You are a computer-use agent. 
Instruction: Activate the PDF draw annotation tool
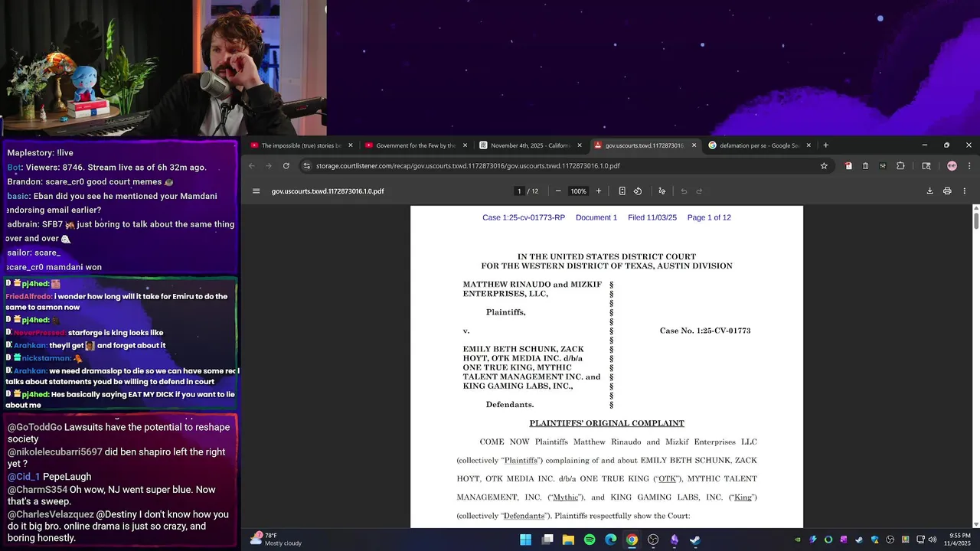coord(662,191)
